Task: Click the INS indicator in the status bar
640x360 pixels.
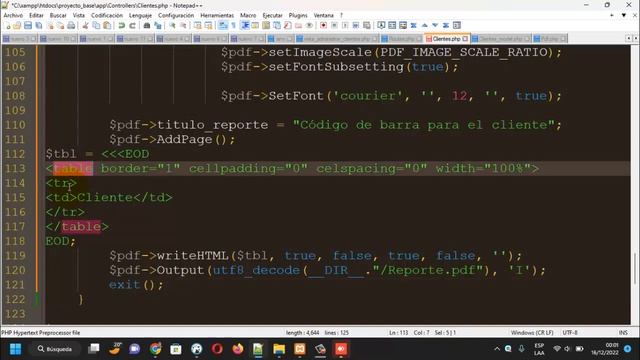Action: pyautogui.click(x=623, y=333)
